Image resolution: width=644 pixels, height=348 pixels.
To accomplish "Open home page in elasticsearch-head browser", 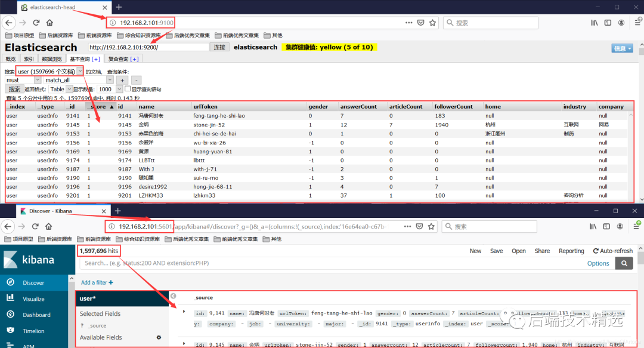I will pos(49,23).
